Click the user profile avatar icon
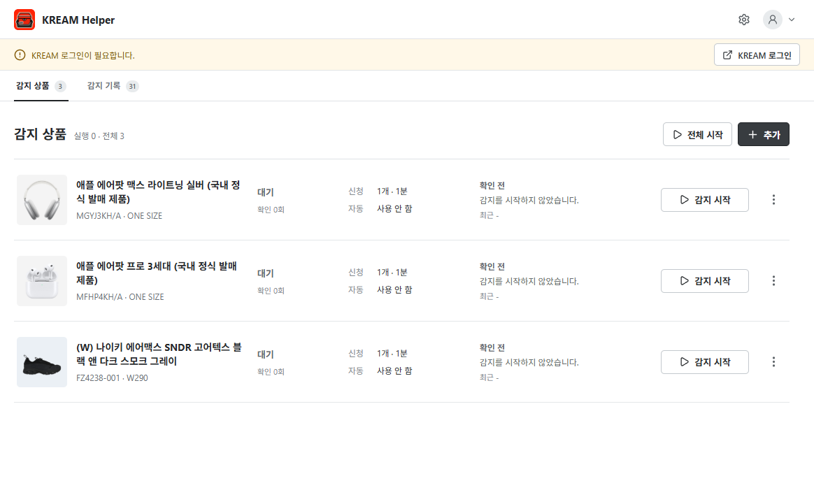Viewport: 814px width, 504px height. coord(773,20)
